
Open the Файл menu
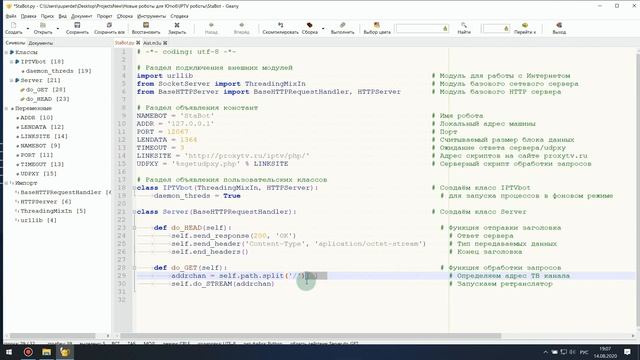(x=11, y=16)
